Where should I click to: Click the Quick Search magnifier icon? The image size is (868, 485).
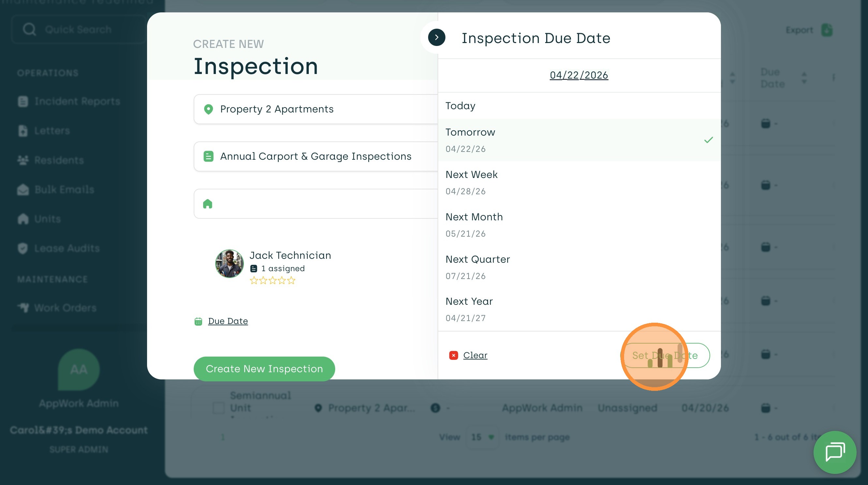(29, 29)
